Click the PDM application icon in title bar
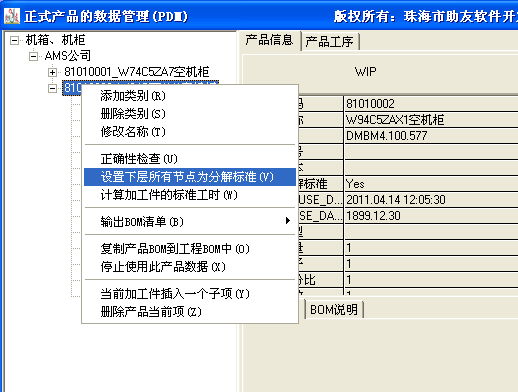518x392 pixels. pos(12,16)
